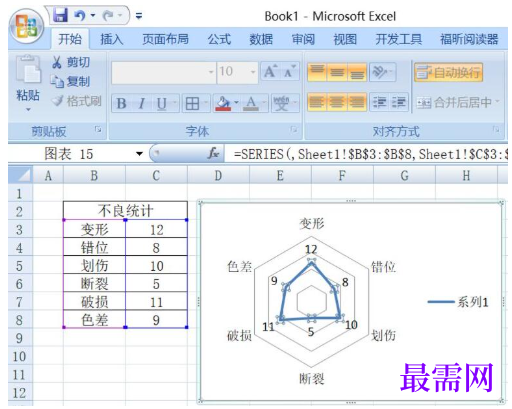This screenshot has width=512, height=409.
Task: Toggle underline formatting
Action: [161, 104]
